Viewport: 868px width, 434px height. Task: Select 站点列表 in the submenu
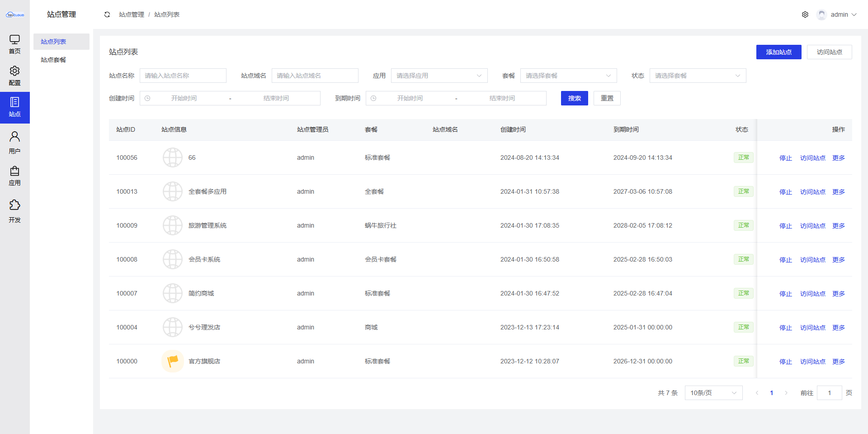coord(61,42)
